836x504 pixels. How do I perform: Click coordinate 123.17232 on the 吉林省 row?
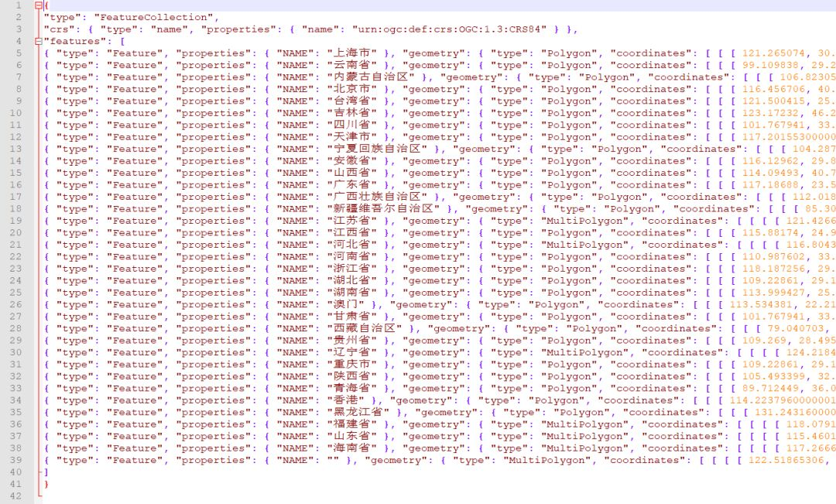[x=770, y=113]
